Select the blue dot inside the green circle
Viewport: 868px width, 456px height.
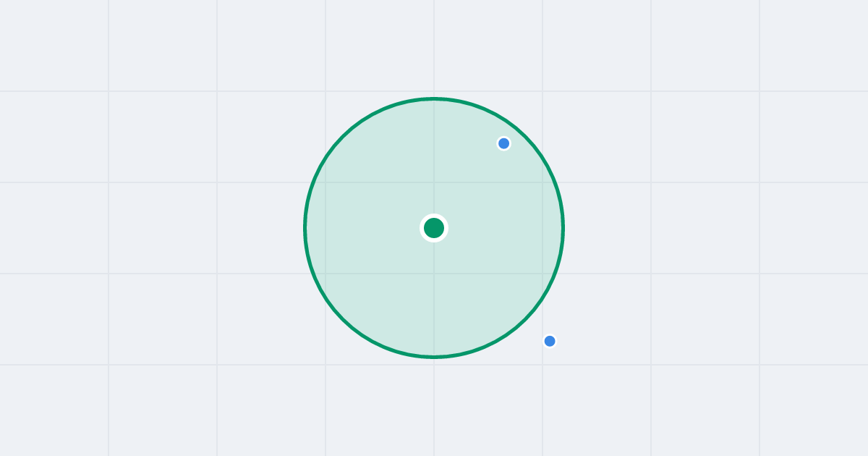[x=504, y=143]
